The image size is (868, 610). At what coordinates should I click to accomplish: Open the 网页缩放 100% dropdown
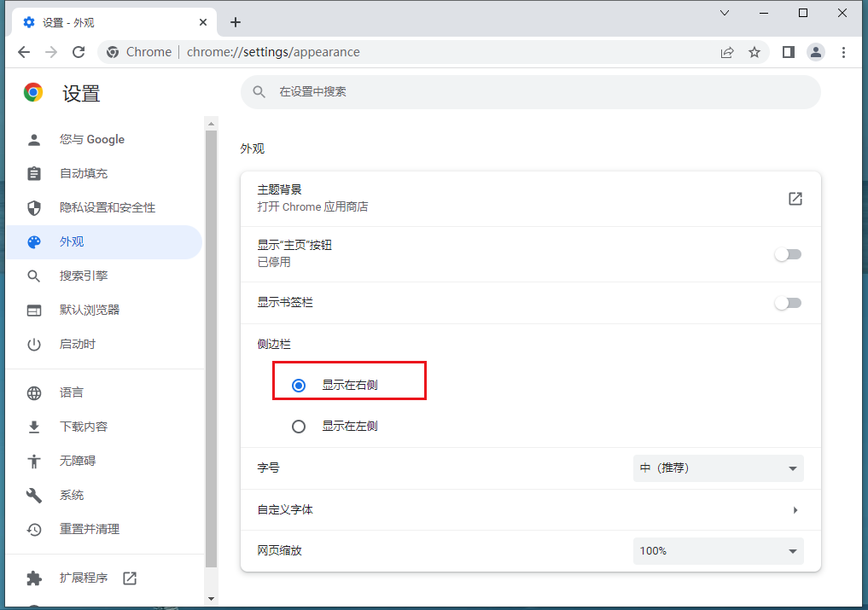[x=718, y=551]
